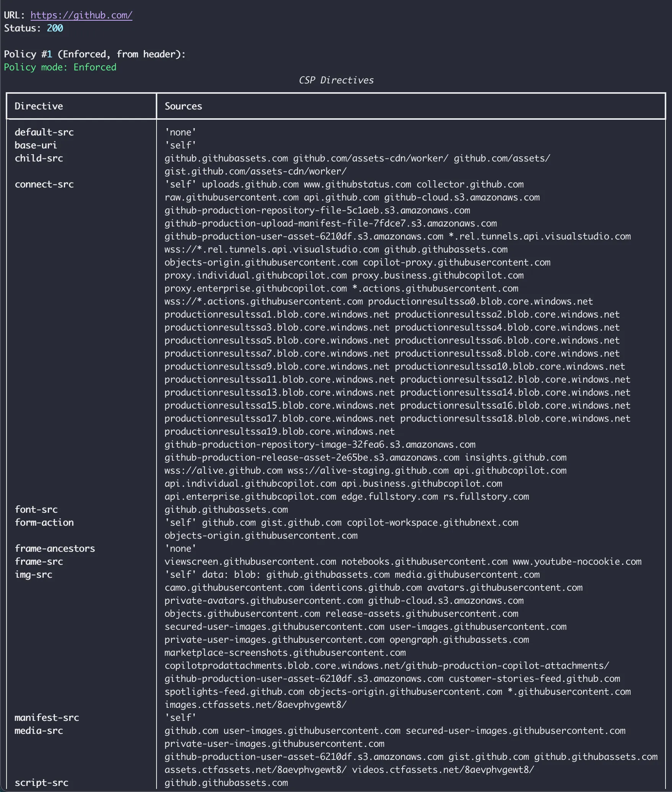The height and width of the screenshot is (792, 672).
Task: Select the Sources column header
Action: point(183,106)
